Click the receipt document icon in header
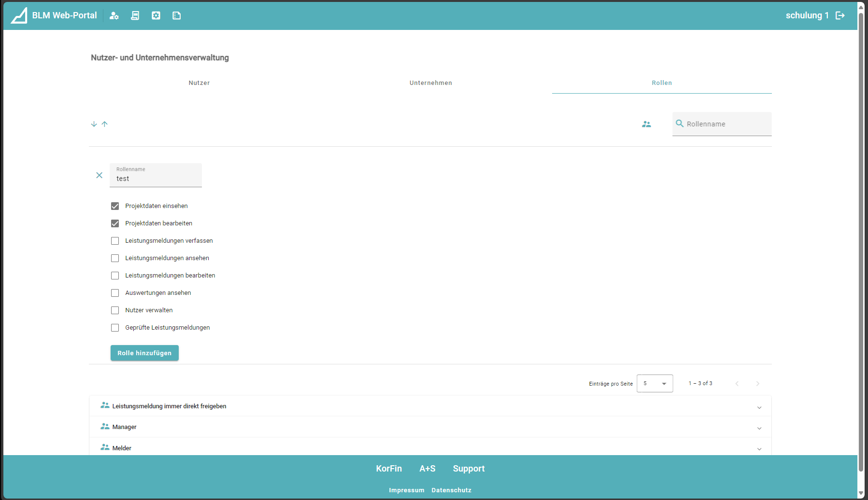Image resolution: width=868 pixels, height=500 pixels. point(135,15)
